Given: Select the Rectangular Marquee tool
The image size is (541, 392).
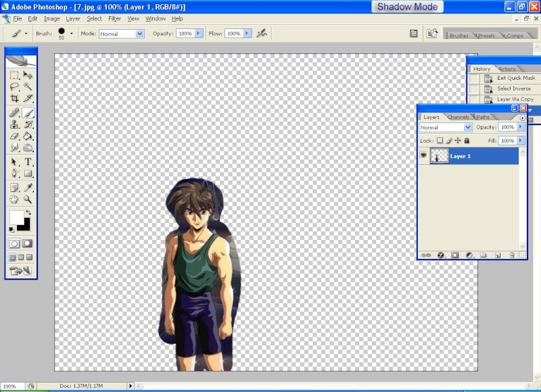Looking at the screenshot, I should click(x=14, y=75).
